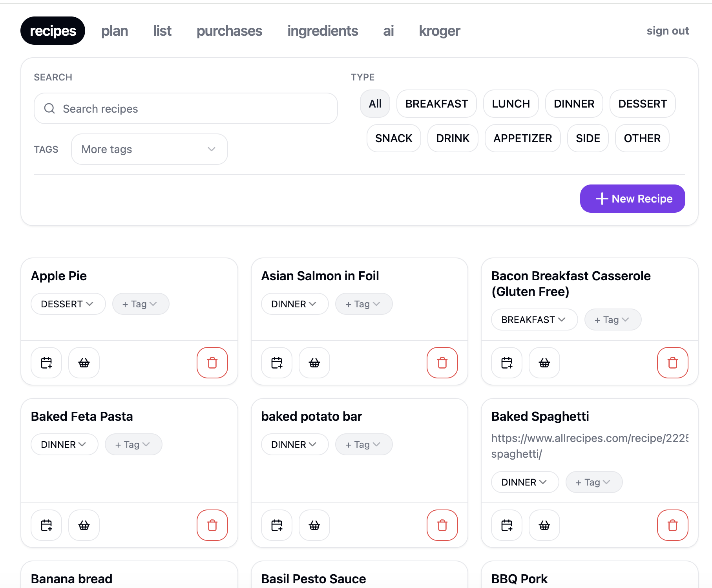This screenshot has height=588, width=712.
Task: Focus the Search recipes input field
Action: pyautogui.click(x=186, y=108)
